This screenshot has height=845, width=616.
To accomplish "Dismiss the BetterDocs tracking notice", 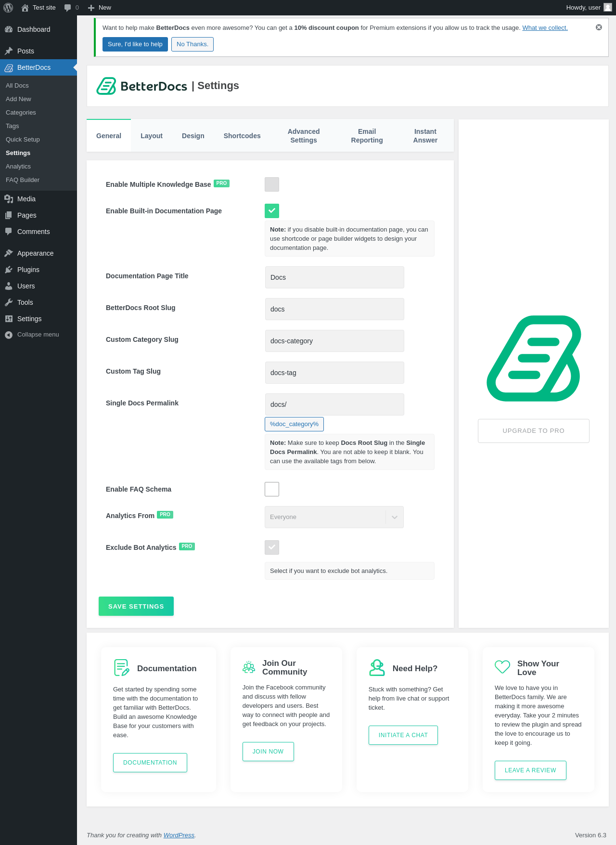I will coord(599,27).
